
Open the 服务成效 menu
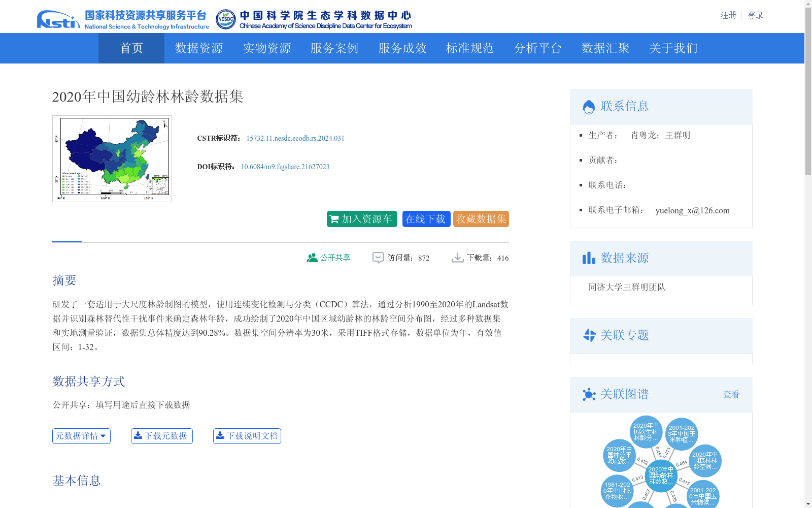pyautogui.click(x=402, y=48)
